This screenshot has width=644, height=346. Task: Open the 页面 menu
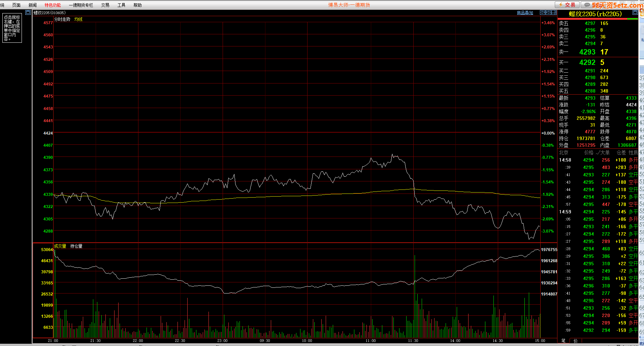(x=16, y=5)
